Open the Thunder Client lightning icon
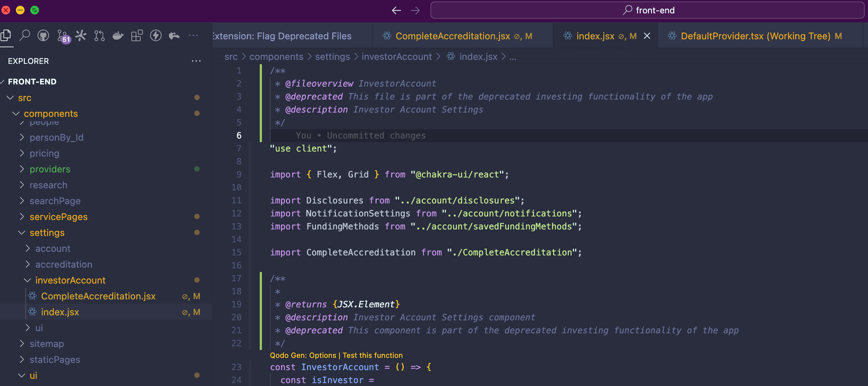 (156, 36)
